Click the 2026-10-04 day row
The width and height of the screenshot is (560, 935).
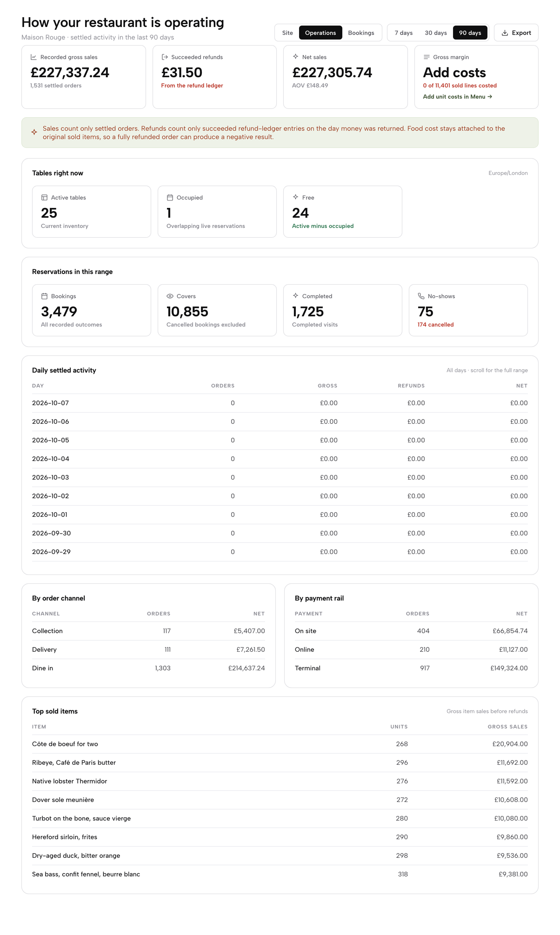pos(280,459)
